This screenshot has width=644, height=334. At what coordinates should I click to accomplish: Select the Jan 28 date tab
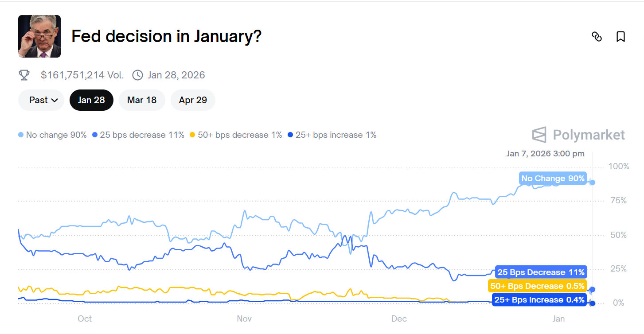coord(91,100)
